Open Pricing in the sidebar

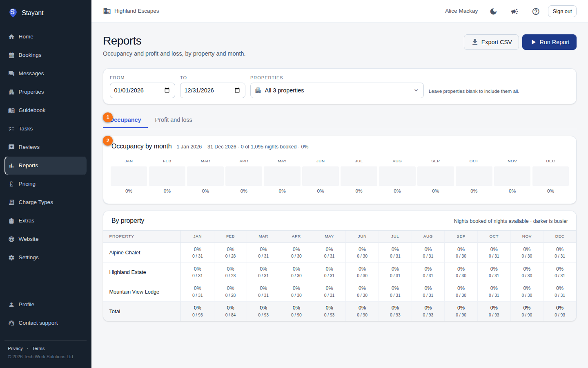[45, 184]
